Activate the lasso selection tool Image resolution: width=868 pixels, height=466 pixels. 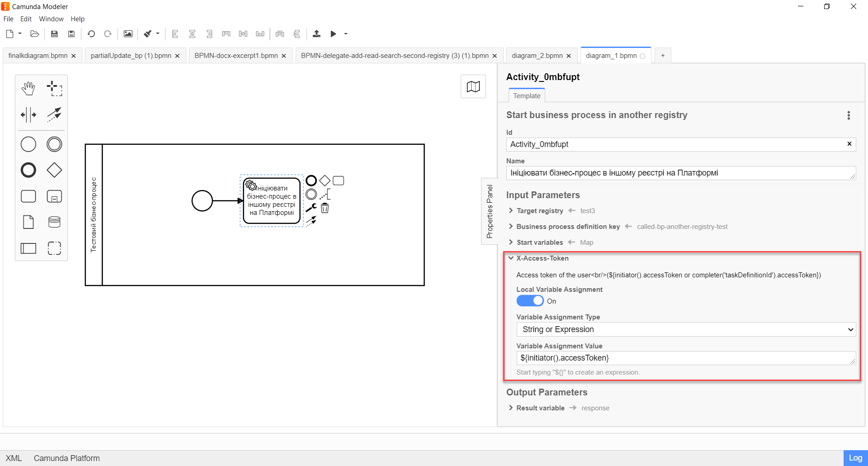point(54,89)
